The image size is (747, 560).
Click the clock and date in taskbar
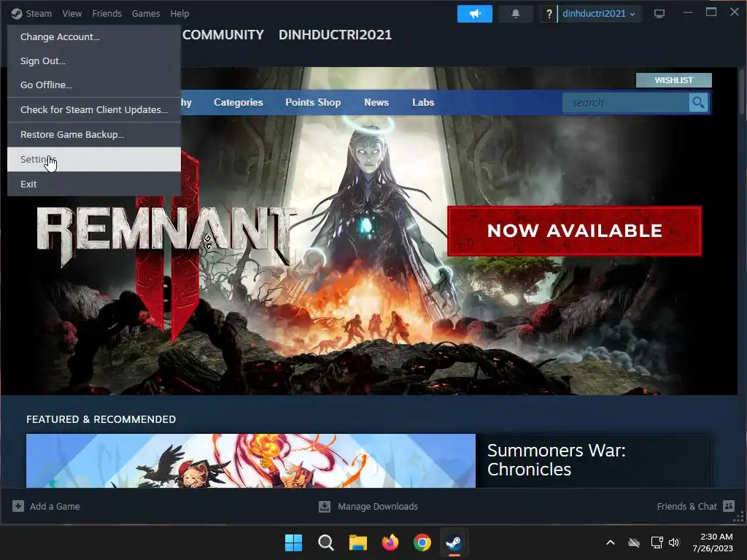point(713,542)
